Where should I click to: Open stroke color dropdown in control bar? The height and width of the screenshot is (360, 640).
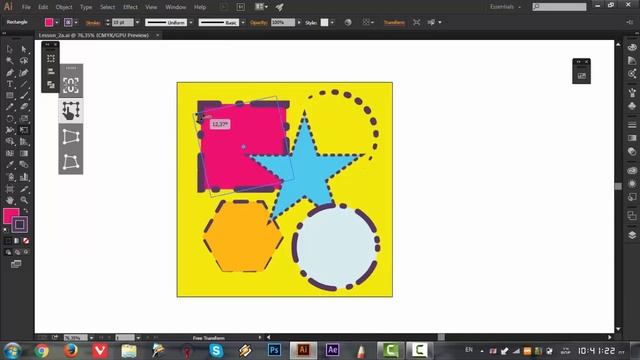click(76, 22)
